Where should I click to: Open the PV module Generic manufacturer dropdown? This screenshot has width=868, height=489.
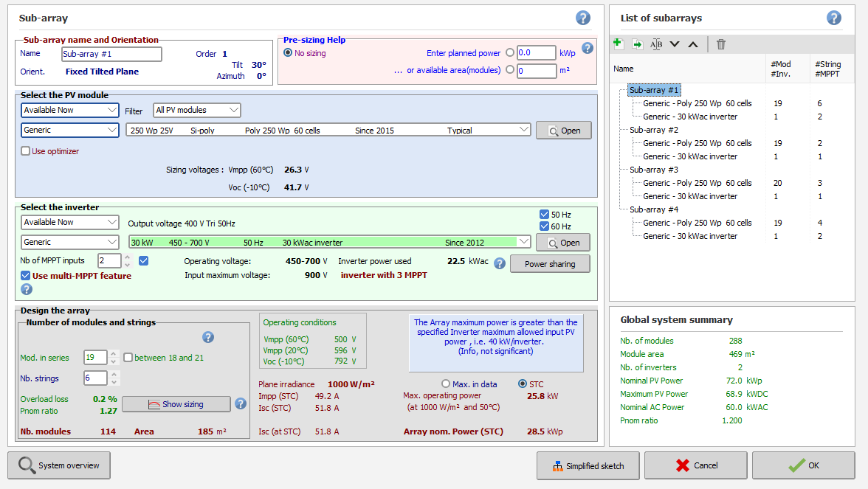tap(69, 130)
